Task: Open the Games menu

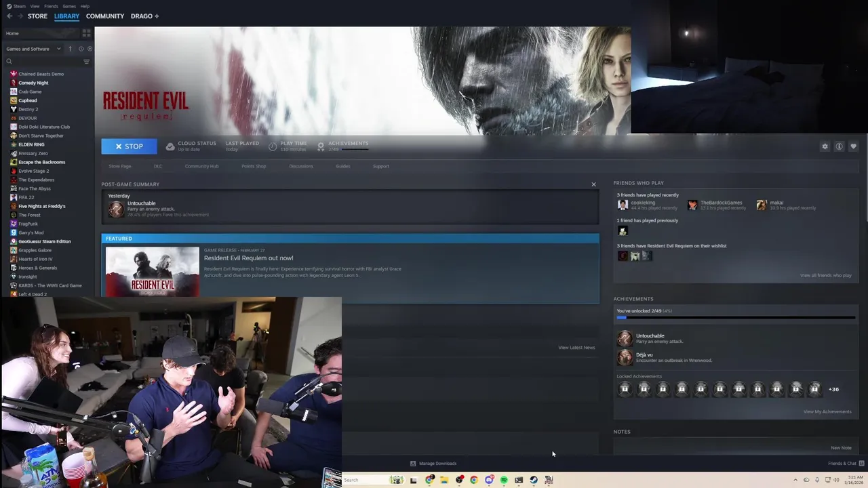Action: (x=69, y=6)
